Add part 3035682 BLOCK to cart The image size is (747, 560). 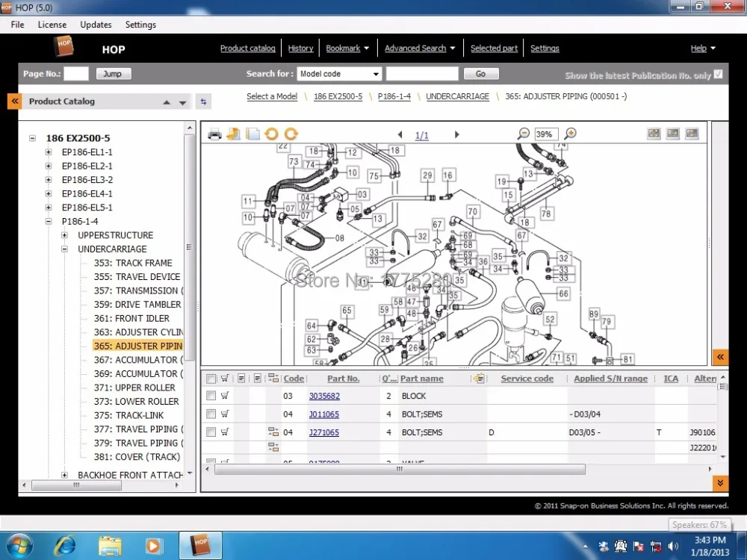tap(225, 396)
